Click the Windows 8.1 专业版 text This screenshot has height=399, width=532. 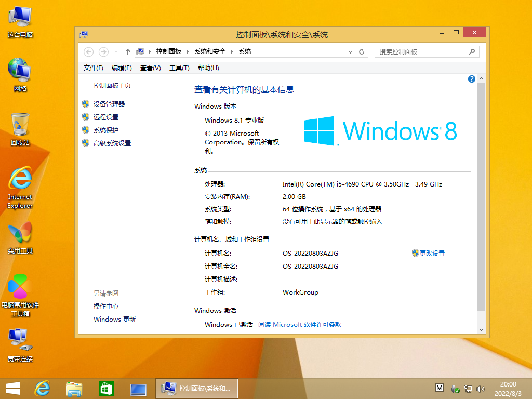pyautogui.click(x=234, y=121)
